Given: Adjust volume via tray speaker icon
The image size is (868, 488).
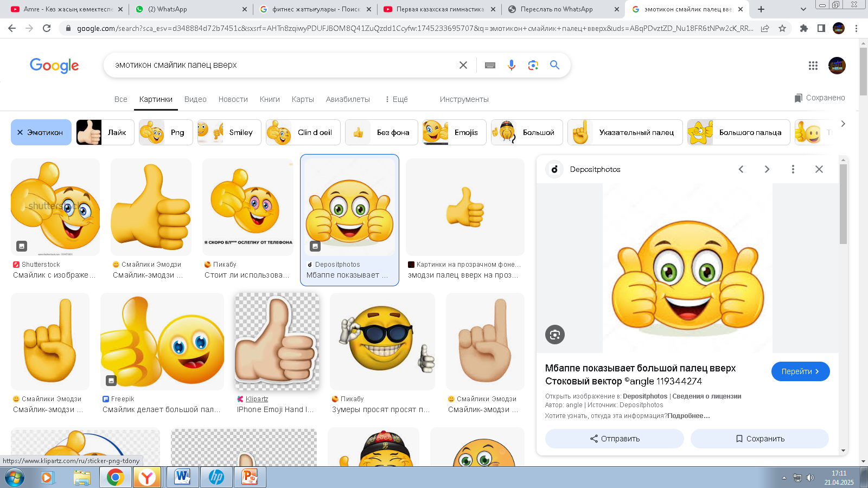Looking at the screenshot, I should tap(810, 478).
